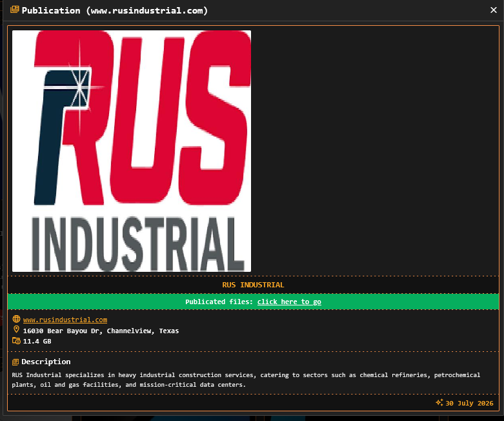Click the 'Publication (www.rusindustrial.com)' title

115,10
